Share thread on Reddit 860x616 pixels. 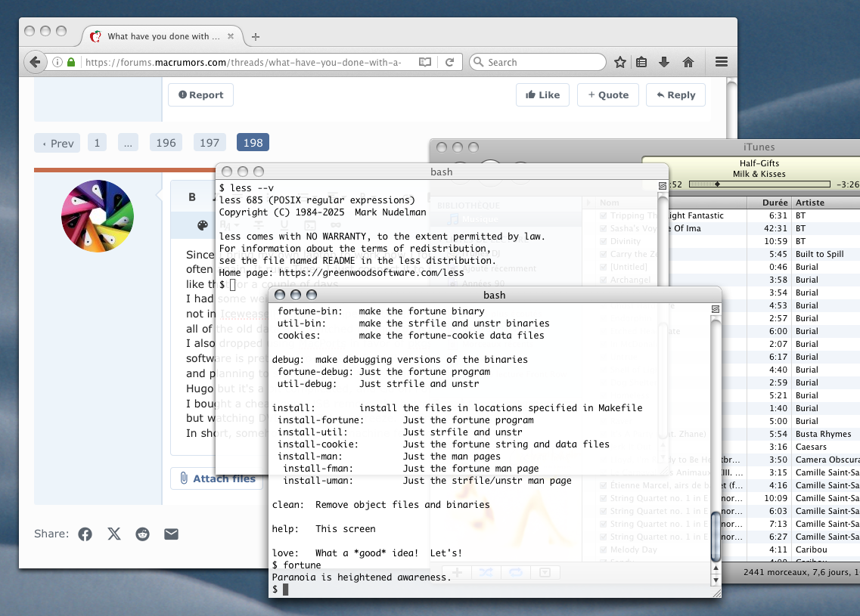coord(143,534)
